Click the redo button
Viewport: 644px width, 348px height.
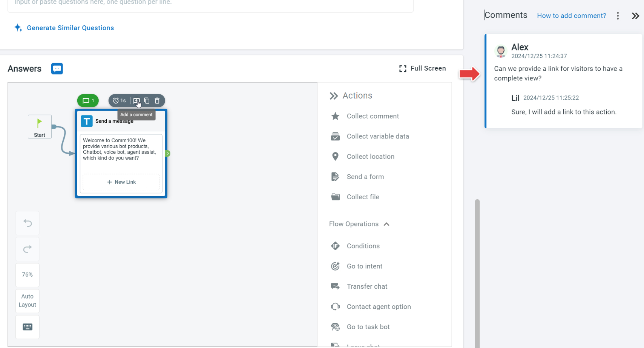click(x=28, y=249)
